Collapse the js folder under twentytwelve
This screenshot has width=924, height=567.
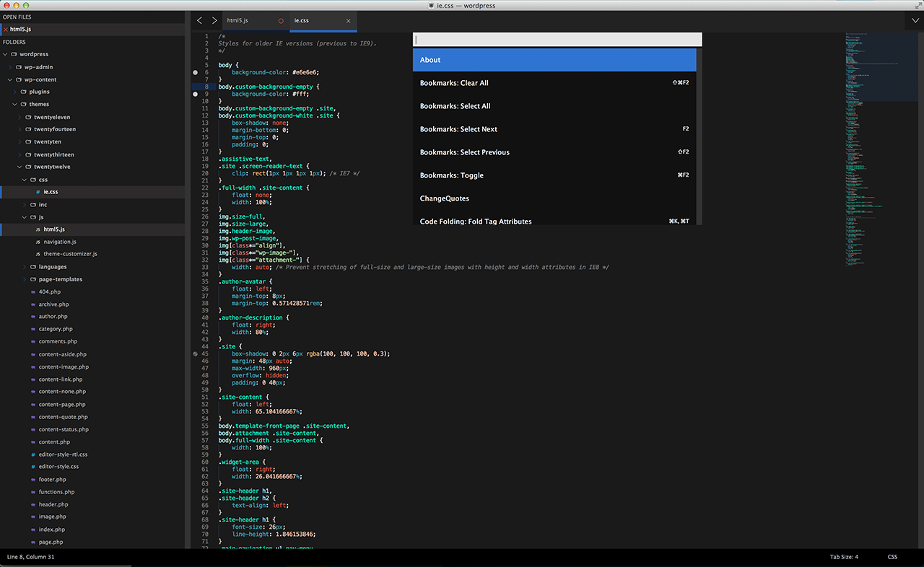24,216
